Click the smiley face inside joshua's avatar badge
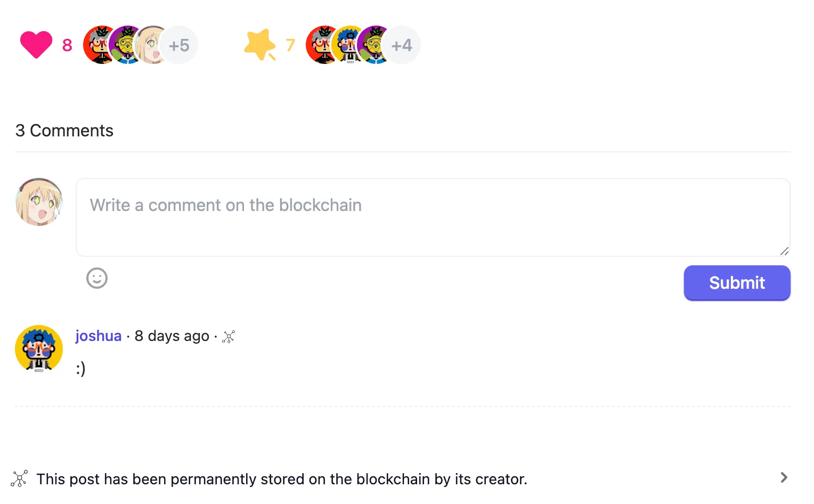The image size is (814, 504). (x=38, y=346)
